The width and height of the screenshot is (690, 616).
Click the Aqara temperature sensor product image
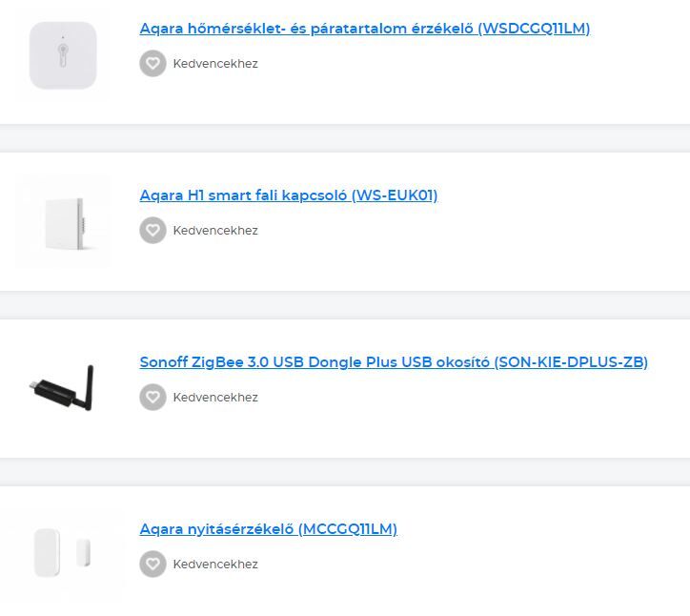[x=63, y=55]
